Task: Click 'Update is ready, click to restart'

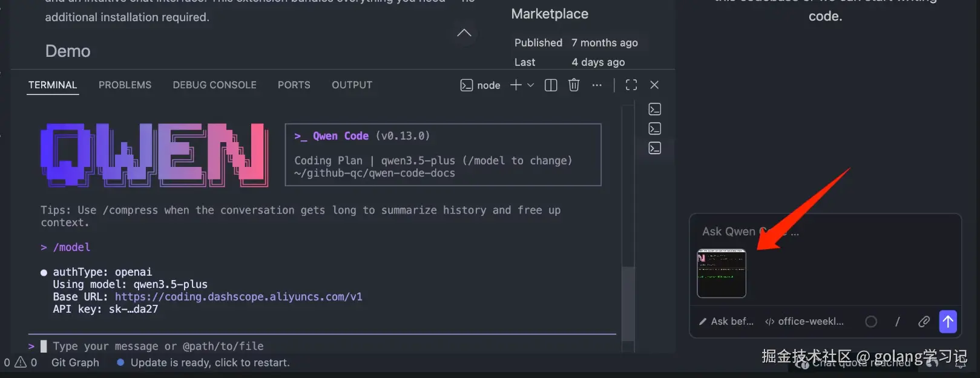Action: pos(203,363)
